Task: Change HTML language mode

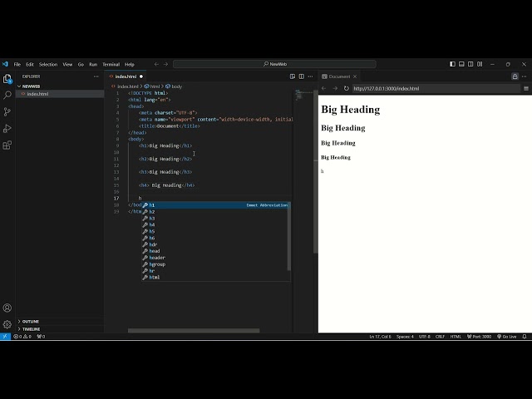Action: tap(456, 337)
